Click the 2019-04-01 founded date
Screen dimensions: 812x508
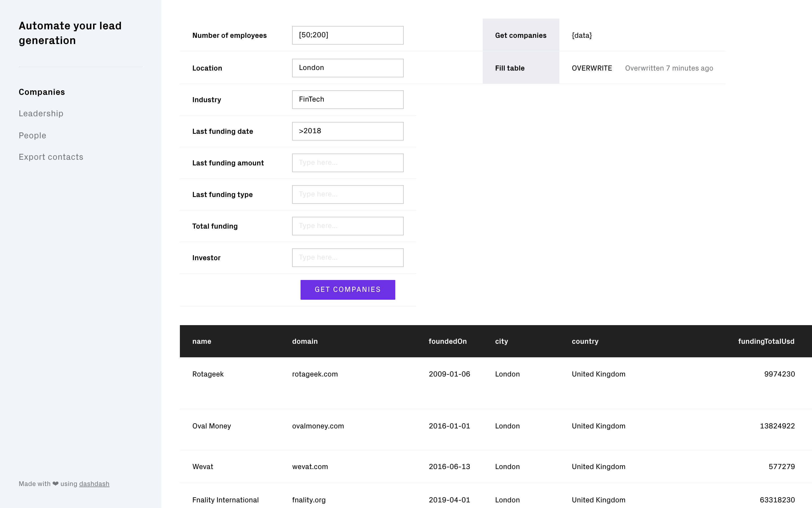pyautogui.click(x=449, y=500)
